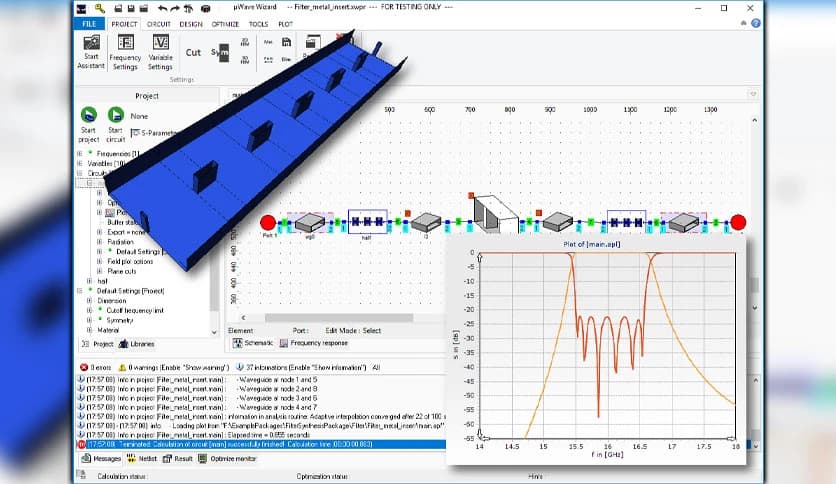Image resolution: width=836 pixels, height=484 pixels.
Task: Click the Redo arrow in quick access toolbar
Action: 174,8
